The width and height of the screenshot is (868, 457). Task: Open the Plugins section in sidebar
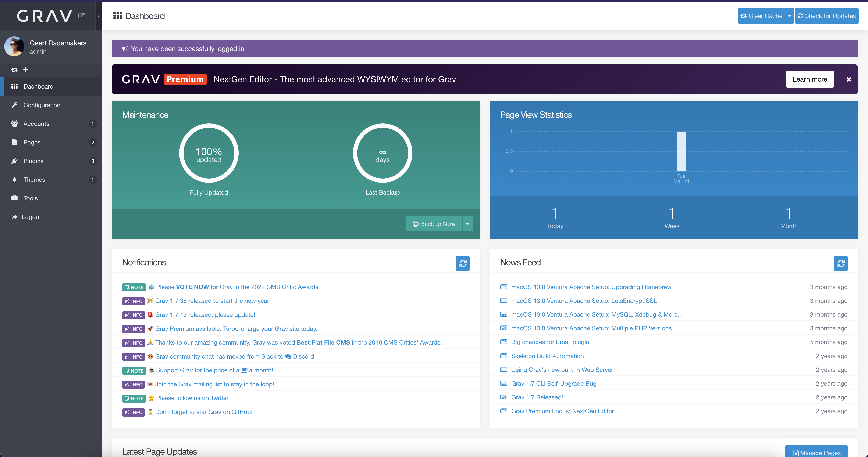[33, 161]
